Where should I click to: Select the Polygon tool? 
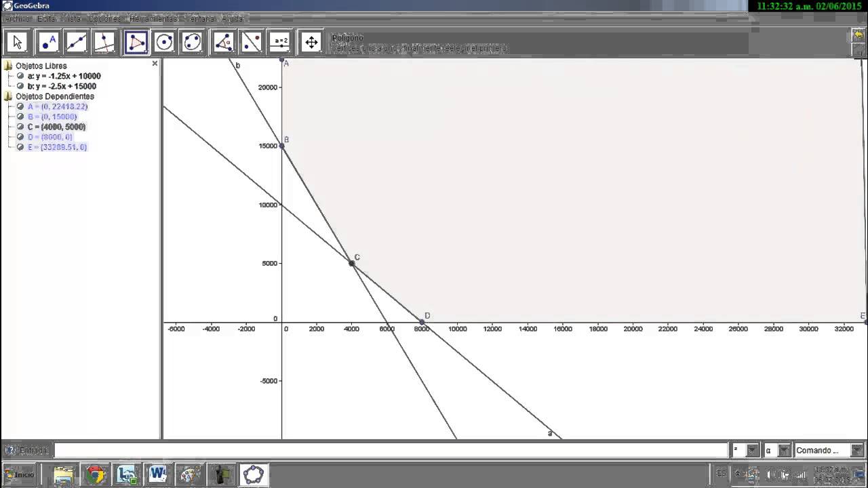[x=136, y=42]
